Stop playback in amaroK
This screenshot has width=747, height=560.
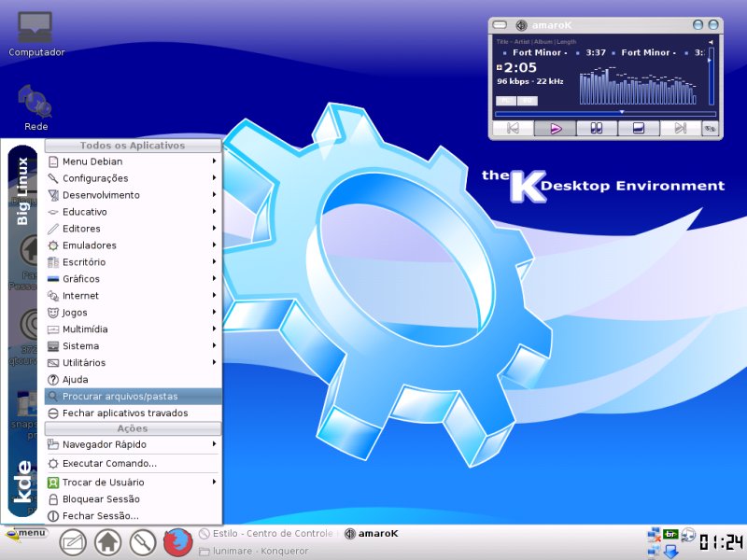pyautogui.click(x=639, y=128)
